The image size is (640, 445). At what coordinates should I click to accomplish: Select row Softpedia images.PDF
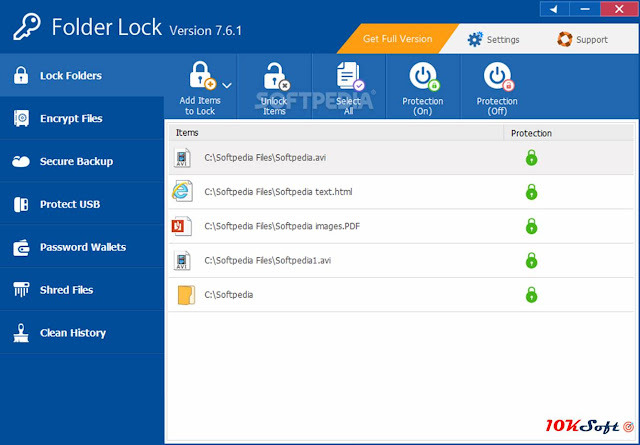click(x=401, y=226)
